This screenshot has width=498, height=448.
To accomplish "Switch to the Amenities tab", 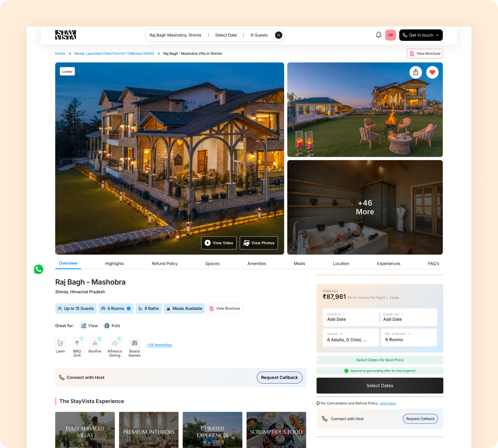I will 256,263.
